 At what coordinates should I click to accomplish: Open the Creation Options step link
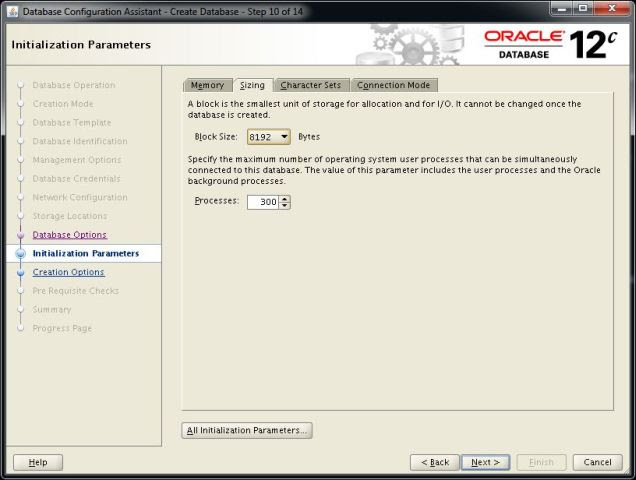[69, 272]
